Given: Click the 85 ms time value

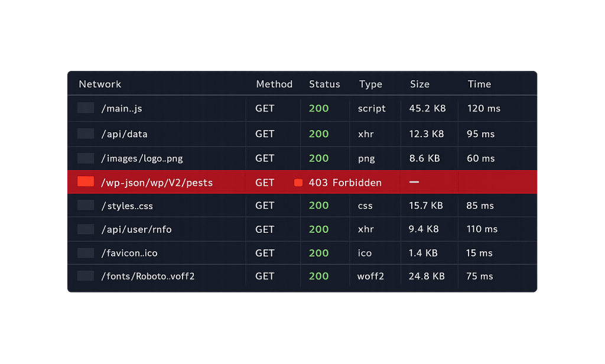Looking at the screenshot, I should (x=480, y=206).
